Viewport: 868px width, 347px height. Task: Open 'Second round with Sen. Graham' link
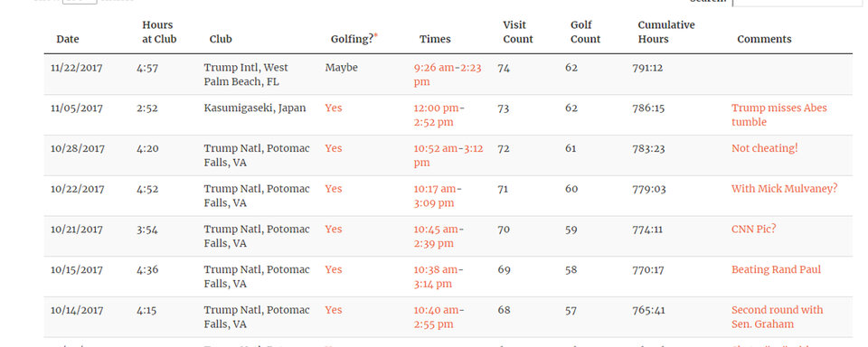point(778,317)
